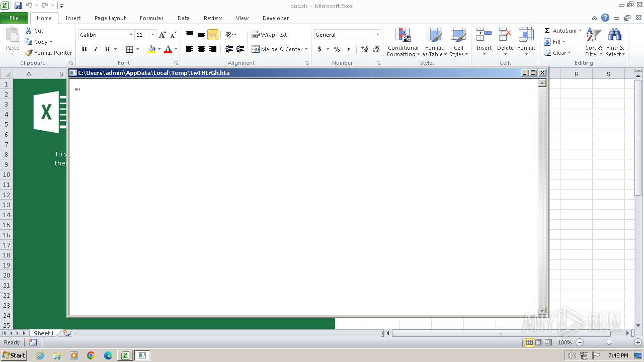This screenshot has width=644, height=362.
Task: Select Top Align icon
Action: (x=190, y=35)
